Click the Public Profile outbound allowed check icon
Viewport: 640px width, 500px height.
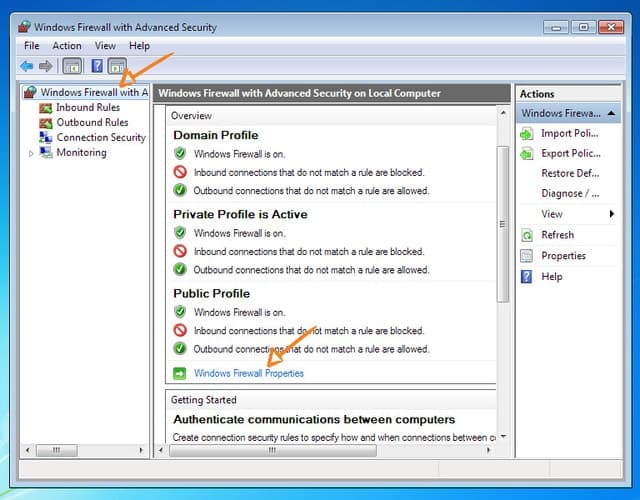pos(180,349)
